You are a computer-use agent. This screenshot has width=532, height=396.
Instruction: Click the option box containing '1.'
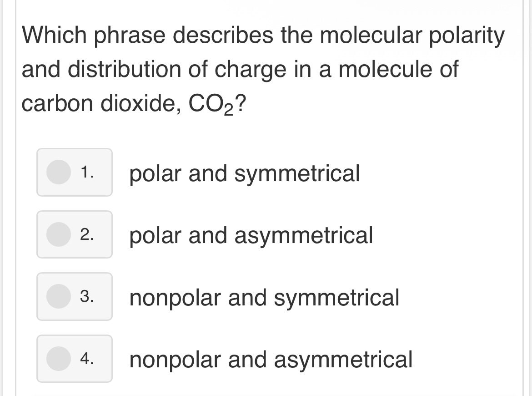[x=74, y=173]
